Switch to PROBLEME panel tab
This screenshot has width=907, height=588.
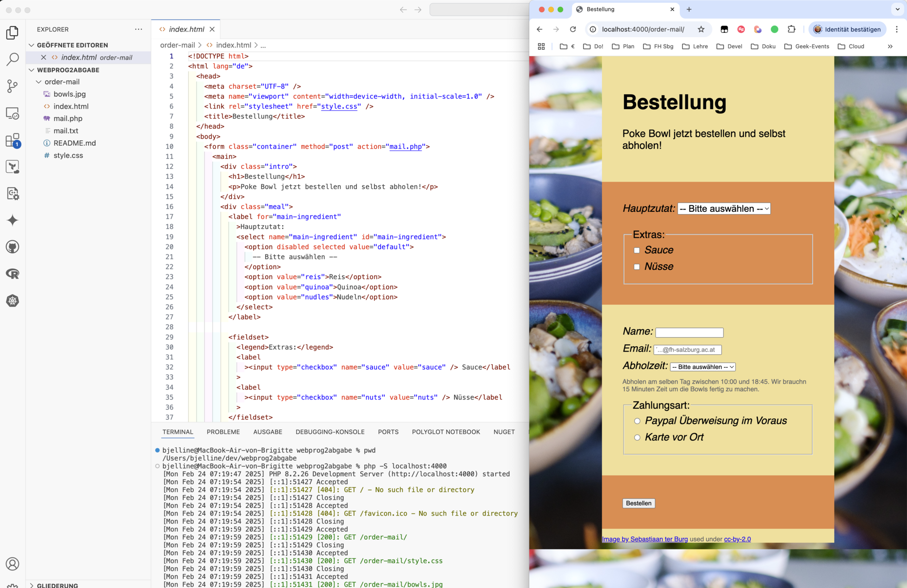(223, 432)
